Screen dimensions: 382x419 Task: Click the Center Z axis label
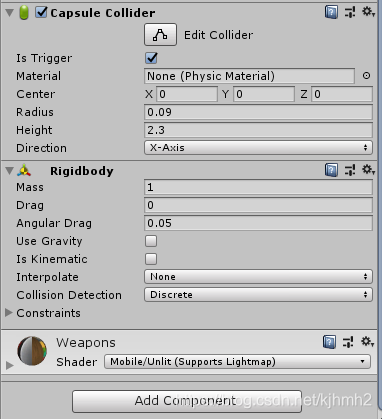(x=304, y=94)
